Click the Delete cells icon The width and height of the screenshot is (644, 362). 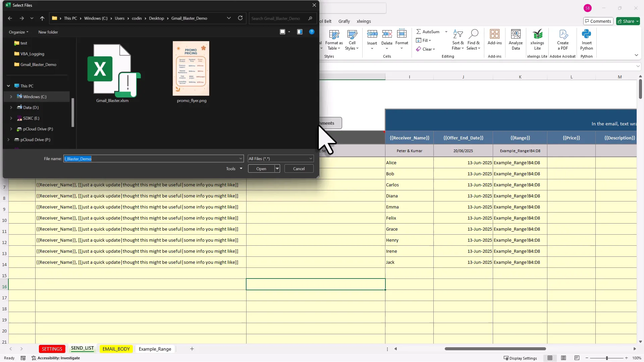[387, 40]
